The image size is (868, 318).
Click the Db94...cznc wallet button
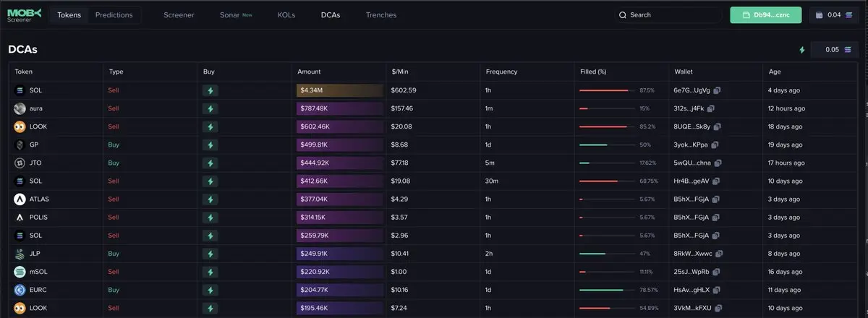[767, 15]
